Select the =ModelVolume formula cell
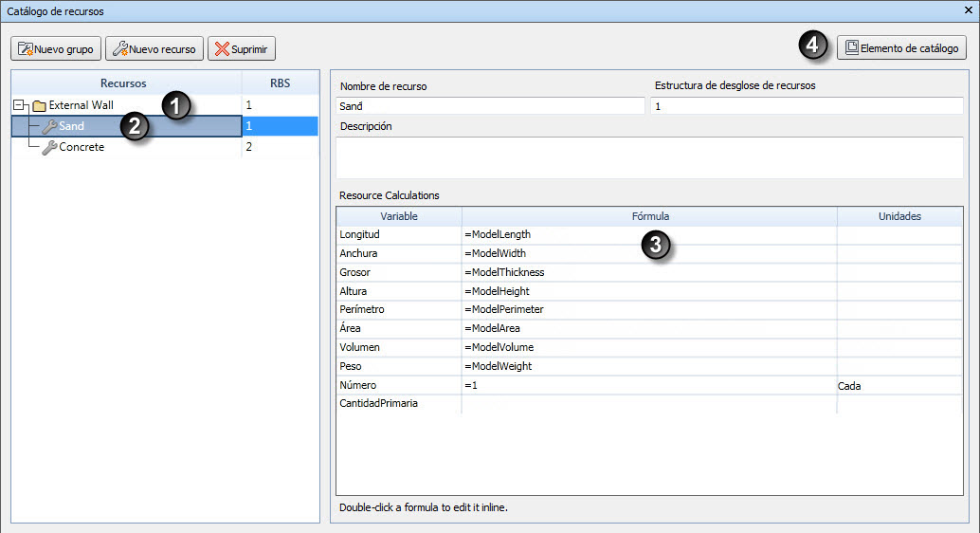 [649, 347]
